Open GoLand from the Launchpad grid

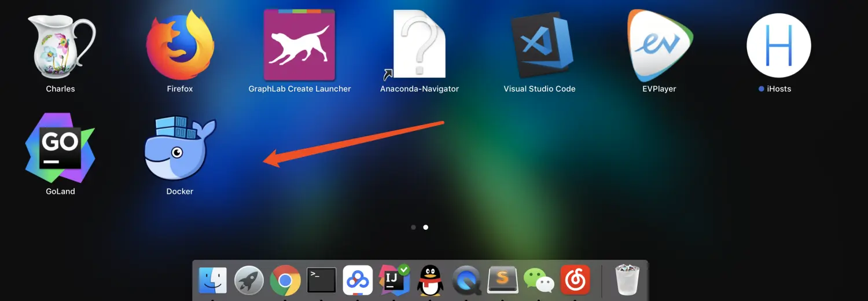(60, 148)
